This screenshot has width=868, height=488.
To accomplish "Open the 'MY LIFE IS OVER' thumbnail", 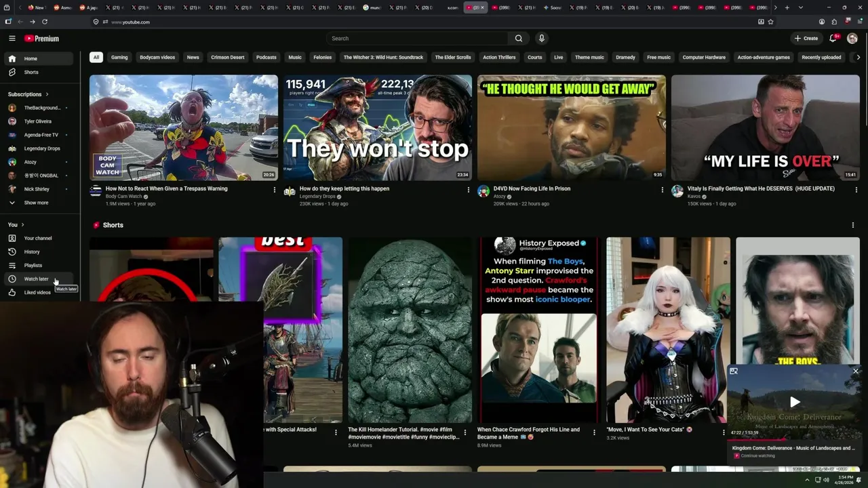I will [x=765, y=127].
